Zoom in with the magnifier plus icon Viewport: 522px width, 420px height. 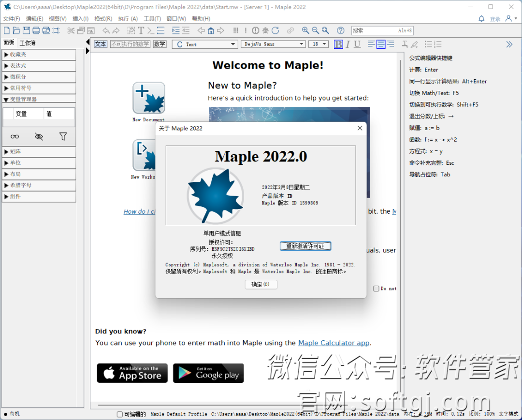(x=305, y=30)
